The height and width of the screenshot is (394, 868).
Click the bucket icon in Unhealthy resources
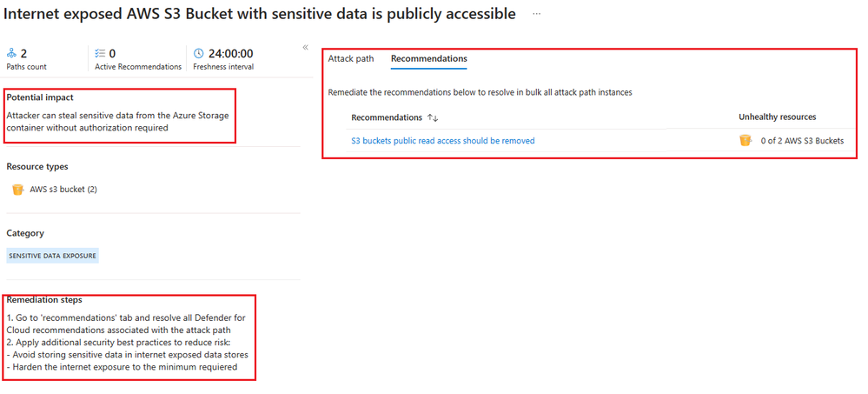click(745, 140)
